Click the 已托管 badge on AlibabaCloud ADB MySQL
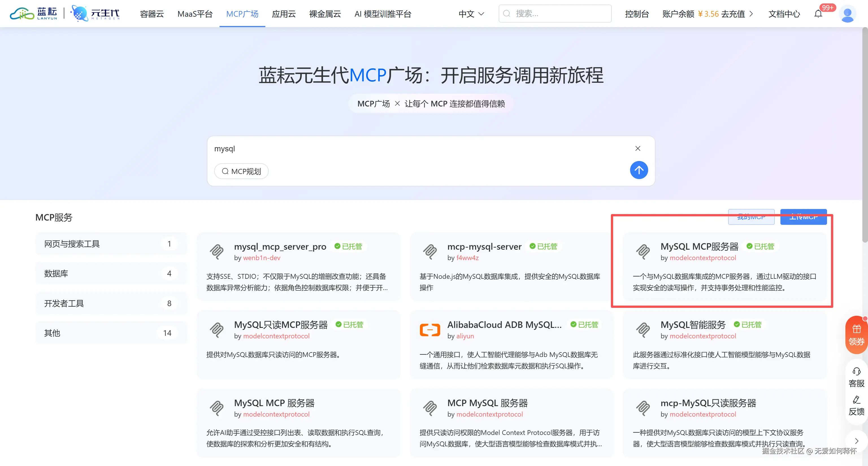The width and height of the screenshot is (868, 466). (584, 325)
